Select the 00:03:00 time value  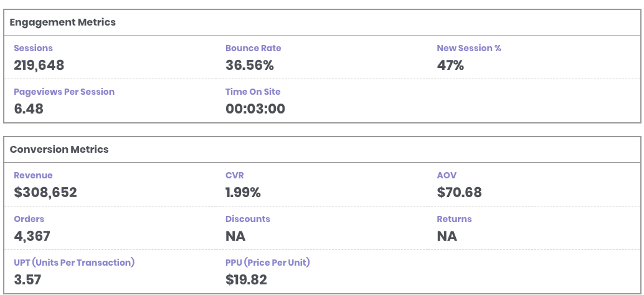tap(255, 109)
